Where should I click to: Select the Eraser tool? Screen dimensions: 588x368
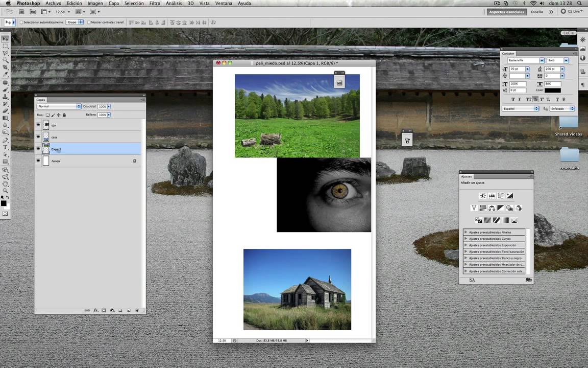[x=5, y=110]
